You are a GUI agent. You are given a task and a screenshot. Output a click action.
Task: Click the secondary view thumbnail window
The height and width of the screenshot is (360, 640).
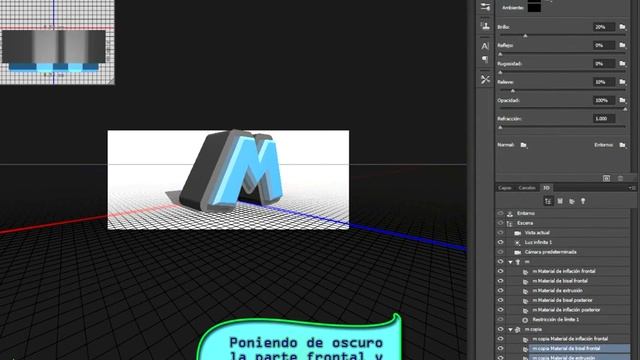(57, 42)
